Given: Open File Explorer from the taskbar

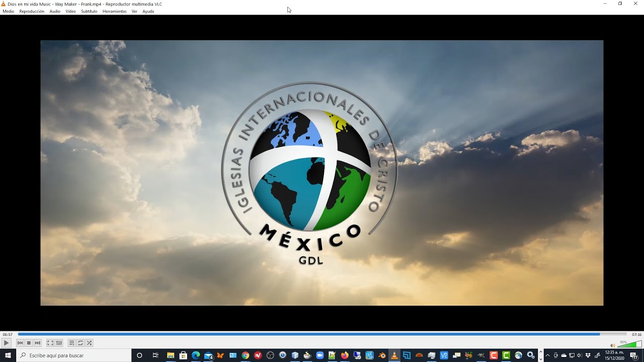Looking at the screenshot, I should [x=171, y=355].
